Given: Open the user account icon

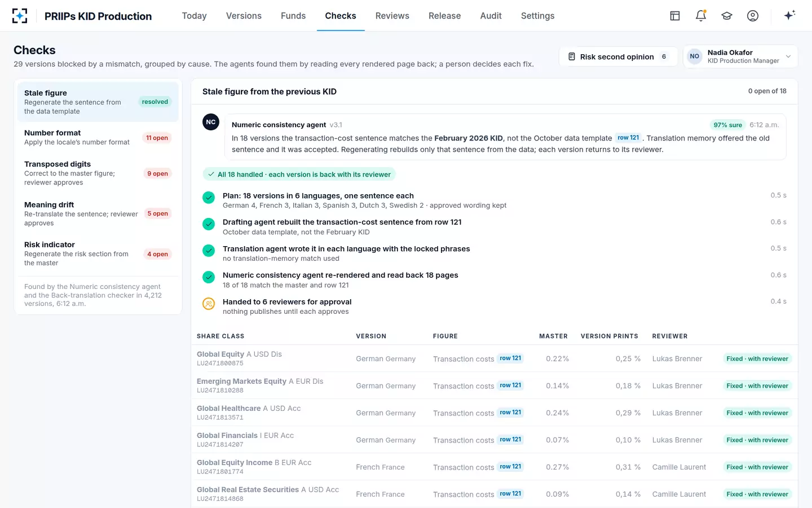Looking at the screenshot, I should 753,16.
